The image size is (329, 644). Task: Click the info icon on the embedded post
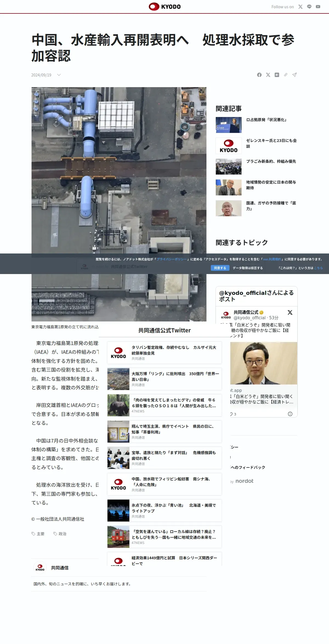(290, 414)
